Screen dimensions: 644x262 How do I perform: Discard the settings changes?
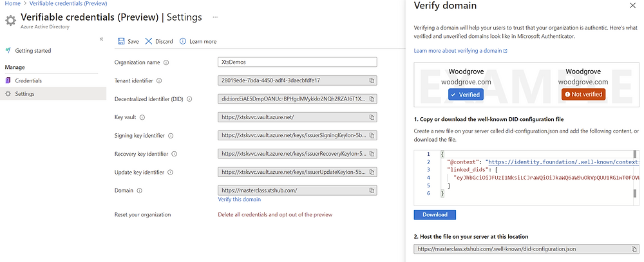click(159, 41)
